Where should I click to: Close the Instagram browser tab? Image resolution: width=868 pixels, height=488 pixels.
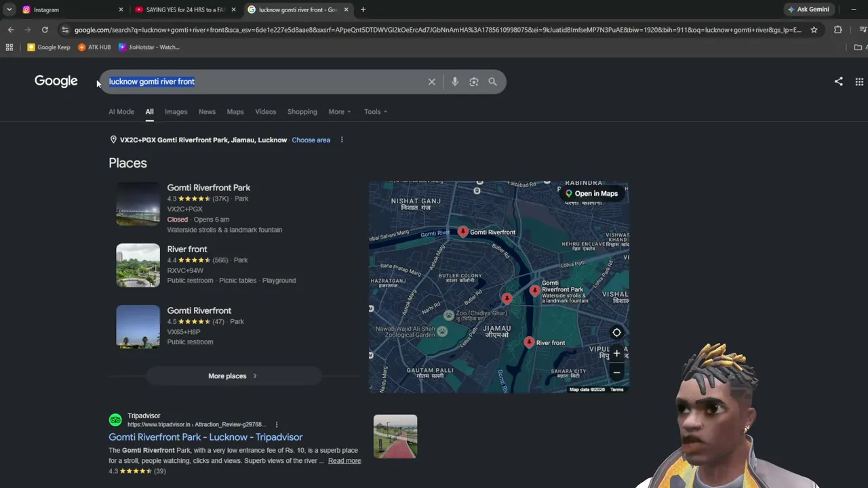coord(121,9)
